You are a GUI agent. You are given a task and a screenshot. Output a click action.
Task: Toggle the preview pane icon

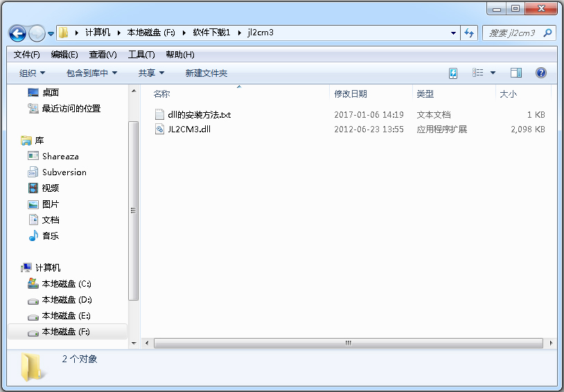pyautogui.click(x=515, y=73)
